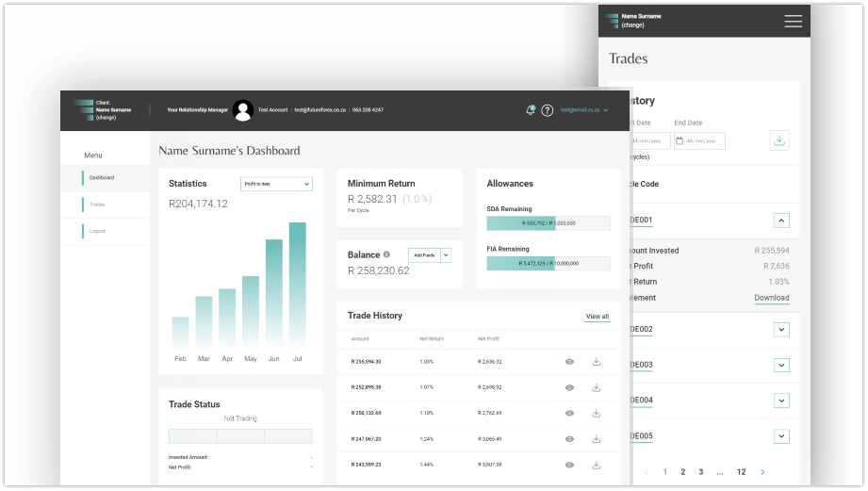The width and height of the screenshot is (868, 491).
Task: Expand the Add Funds dropdown arrow
Action: coord(447,255)
